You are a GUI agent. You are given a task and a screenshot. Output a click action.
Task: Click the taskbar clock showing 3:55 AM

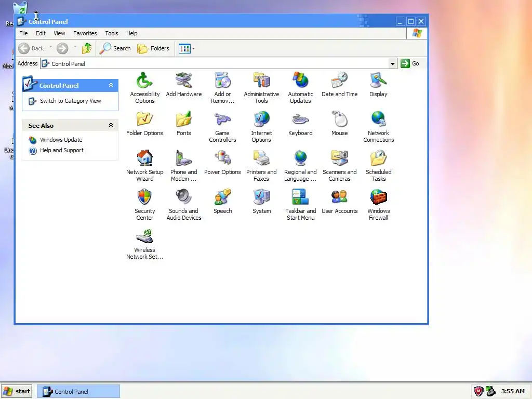click(x=513, y=392)
